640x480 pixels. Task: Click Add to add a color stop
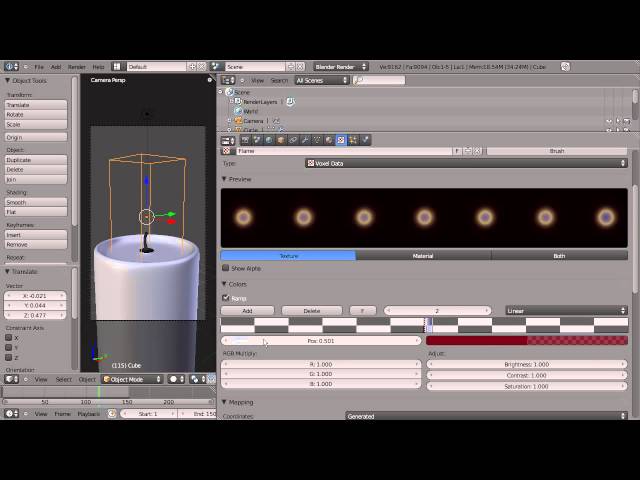pos(247,311)
